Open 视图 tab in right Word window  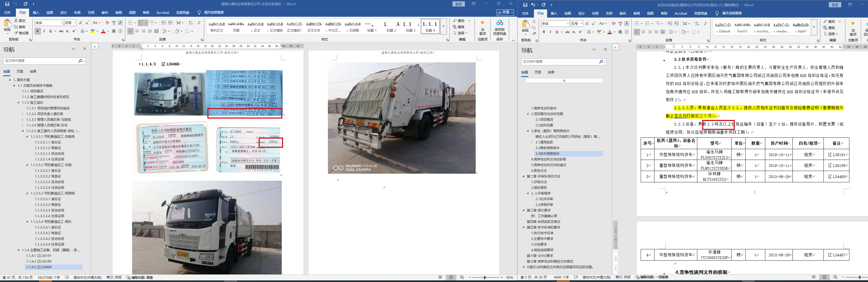point(650,13)
